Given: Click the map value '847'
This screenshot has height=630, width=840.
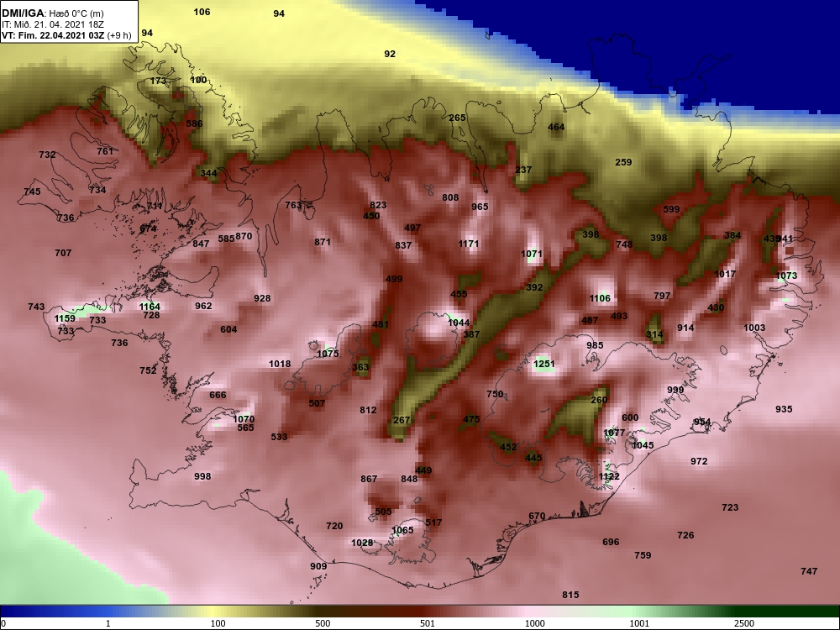Looking at the screenshot, I should 201,244.
